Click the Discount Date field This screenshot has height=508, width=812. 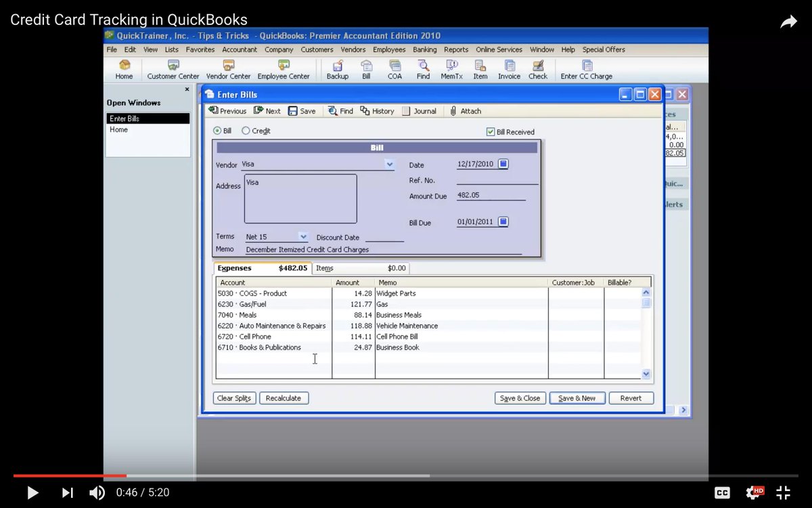point(384,237)
